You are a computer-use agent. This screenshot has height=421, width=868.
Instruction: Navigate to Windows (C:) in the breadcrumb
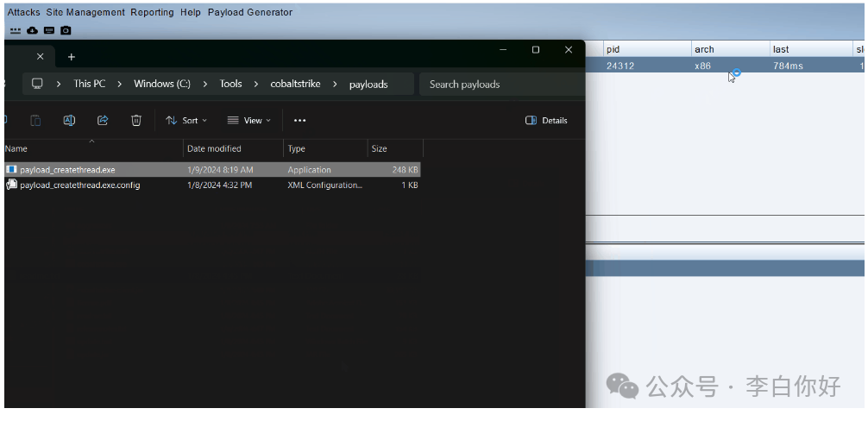click(162, 84)
